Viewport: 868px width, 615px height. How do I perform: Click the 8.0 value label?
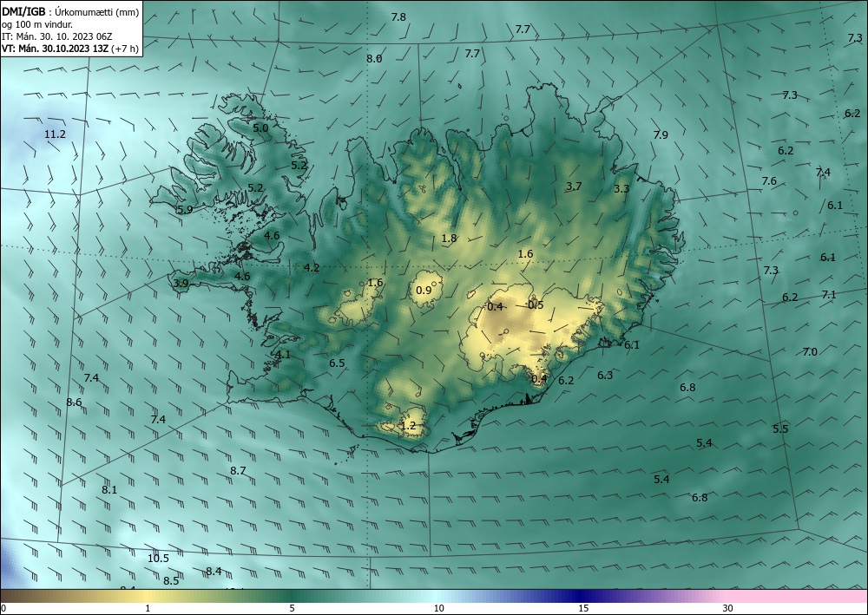click(374, 59)
